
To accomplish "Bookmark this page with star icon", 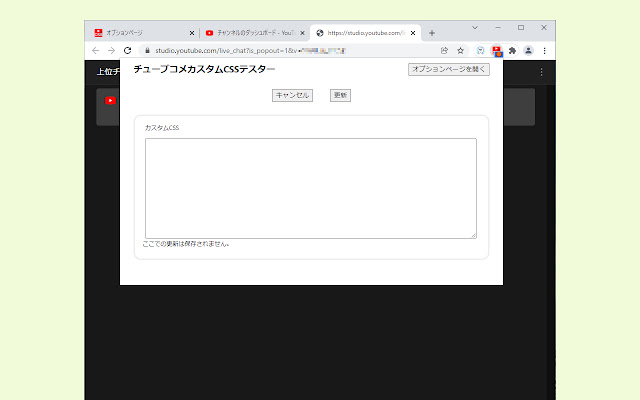I will click(x=460, y=51).
